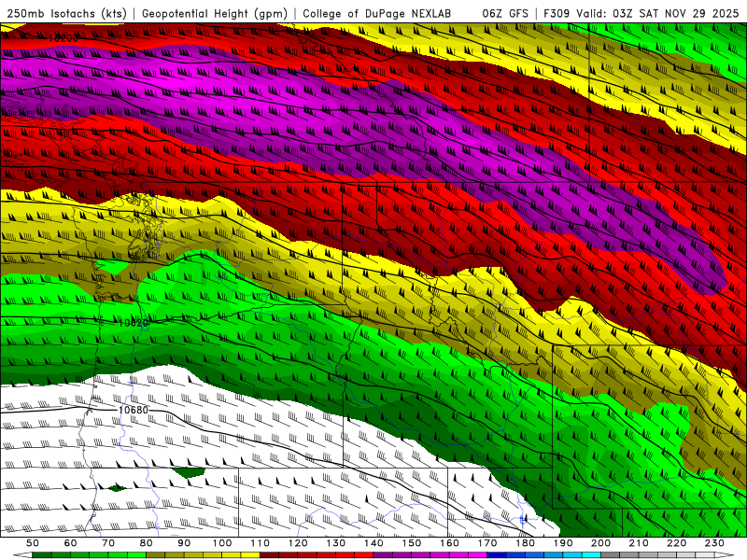Click the 120 value on the color scale

tap(298, 543)
